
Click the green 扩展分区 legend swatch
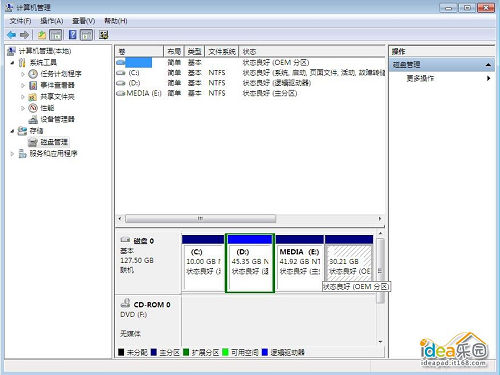[186, 352]
